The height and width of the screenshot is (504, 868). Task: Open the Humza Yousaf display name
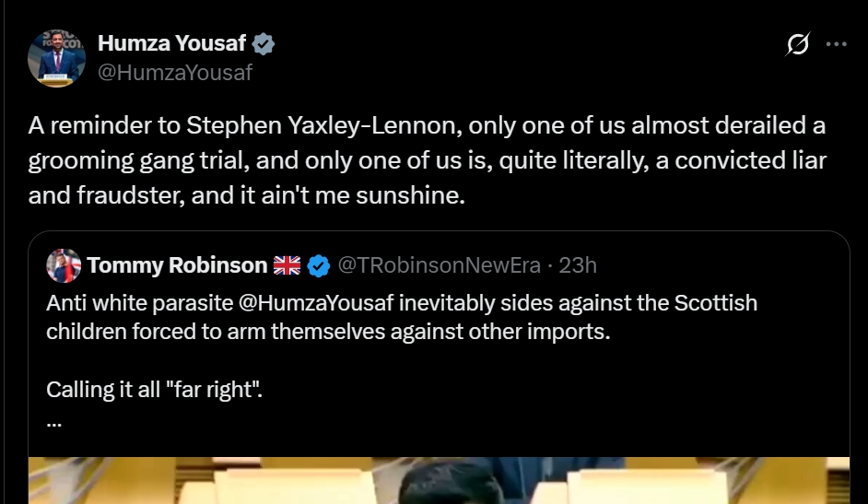(171, 43)
